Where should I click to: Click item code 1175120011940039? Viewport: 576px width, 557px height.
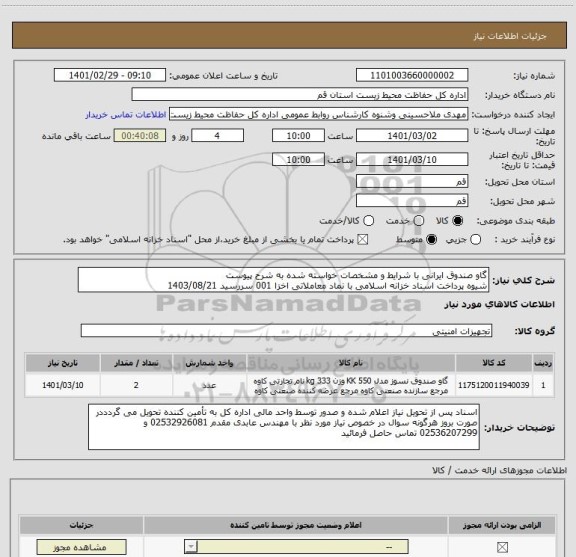(x=494, y=385)
